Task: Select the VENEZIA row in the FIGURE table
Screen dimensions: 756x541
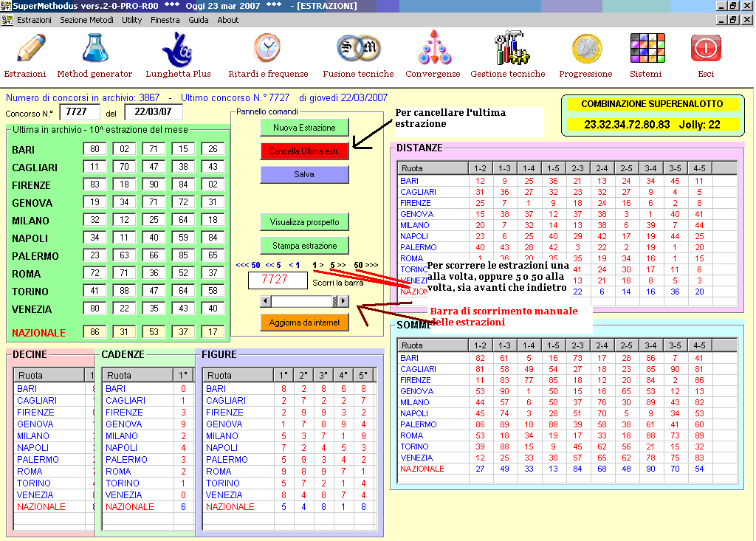Action: coord(289,495)
